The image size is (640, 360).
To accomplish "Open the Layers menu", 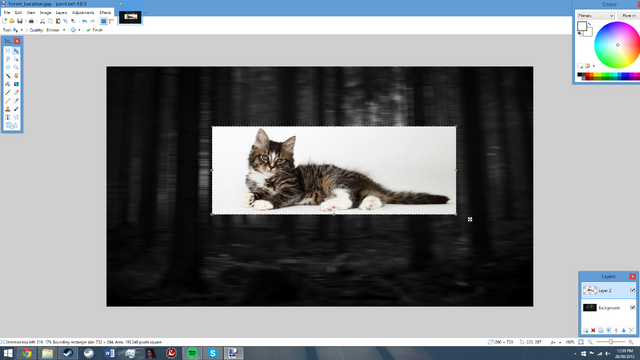I will (61, 13).
